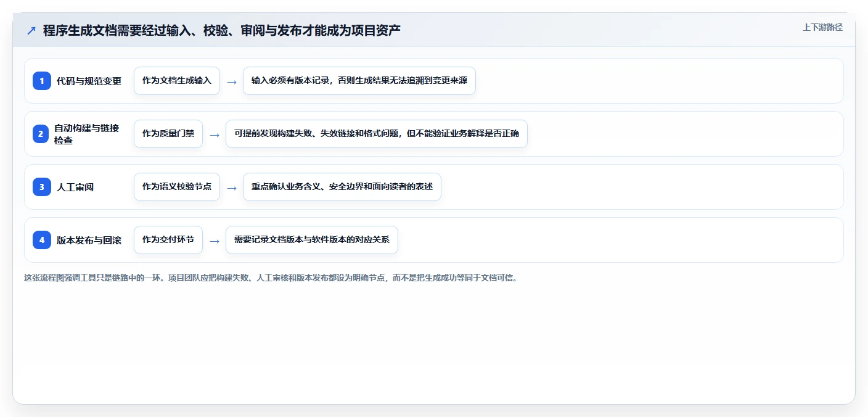Click the 作为语义校验节点 box
Screen dimensions: 868x417
coord(177,187)
